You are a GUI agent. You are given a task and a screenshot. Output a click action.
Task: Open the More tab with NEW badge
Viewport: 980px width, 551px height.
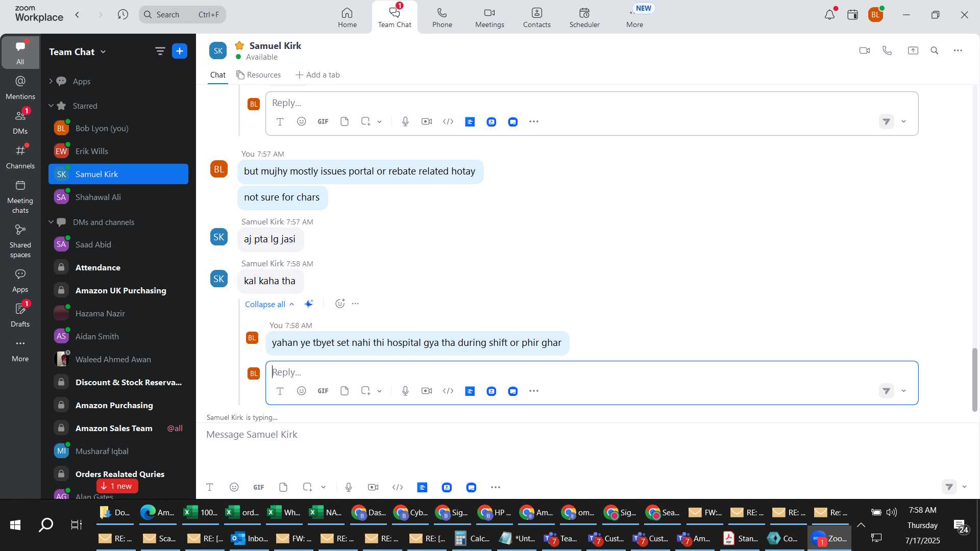[x=635, y=17]
